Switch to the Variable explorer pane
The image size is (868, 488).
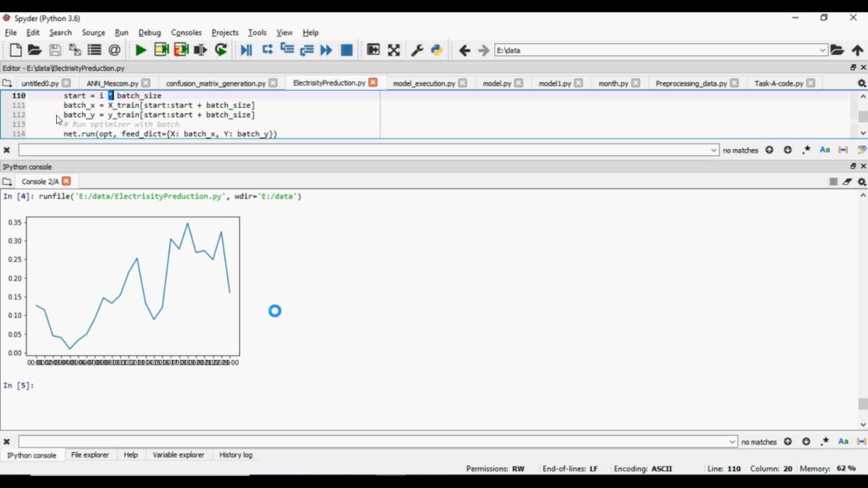pos(178,455)
